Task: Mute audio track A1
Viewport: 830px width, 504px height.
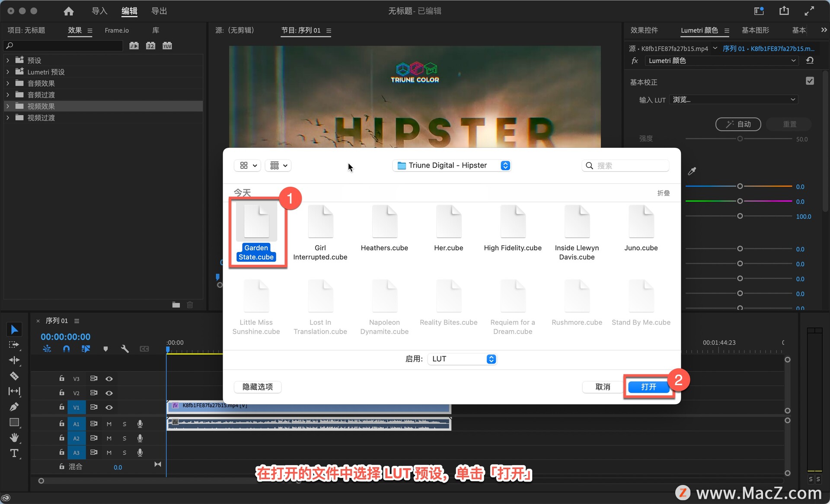Action: point(109,424)
